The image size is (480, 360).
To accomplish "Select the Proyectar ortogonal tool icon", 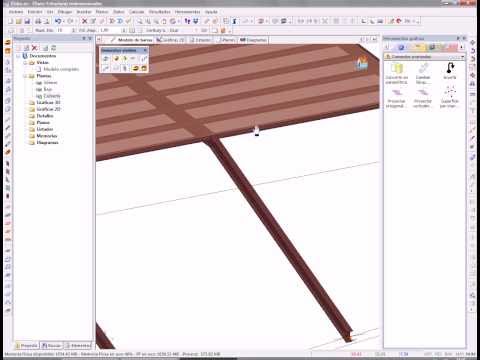I will click(396, 97).
